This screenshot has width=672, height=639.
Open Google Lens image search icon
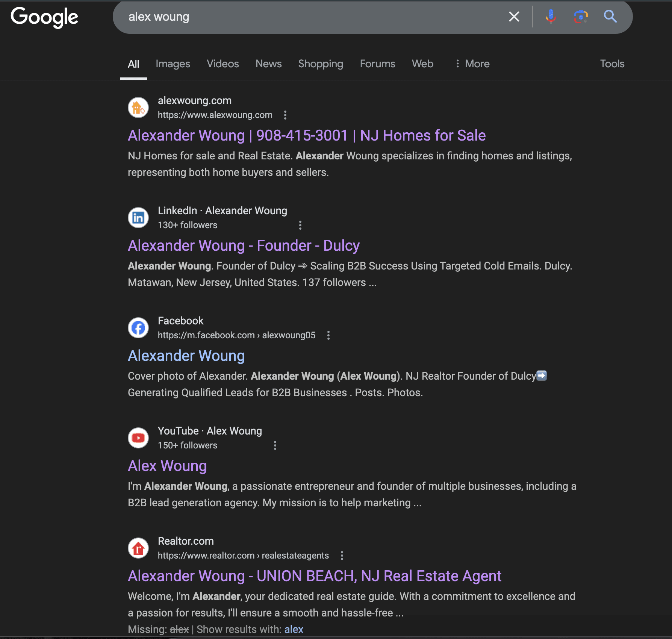[581, 17]
